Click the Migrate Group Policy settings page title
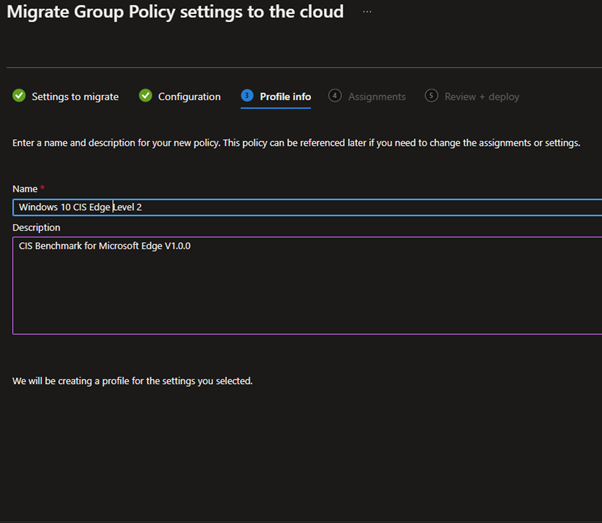Screen dimensions: 602x523 (x=175, y=12)
